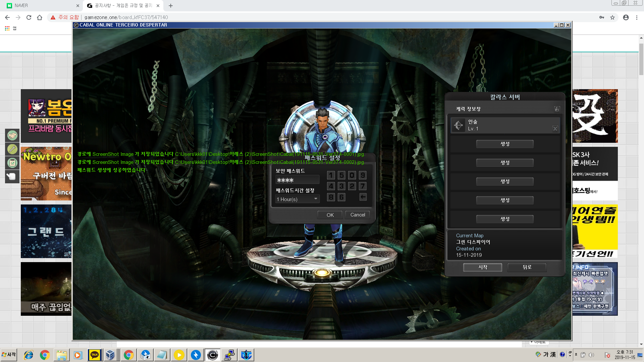Click the backspace arrow on the keypad
644x362 pixels.
(363, 197)
